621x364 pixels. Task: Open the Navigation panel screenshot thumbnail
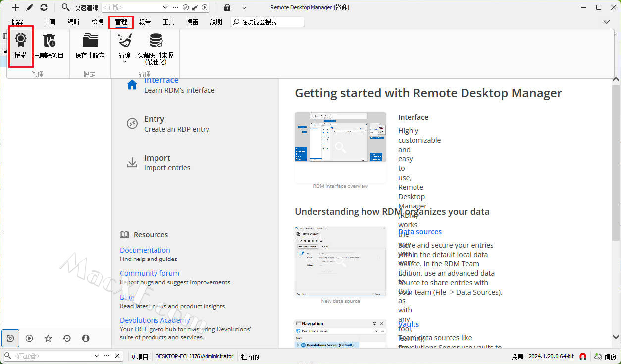tap(340, 333)
